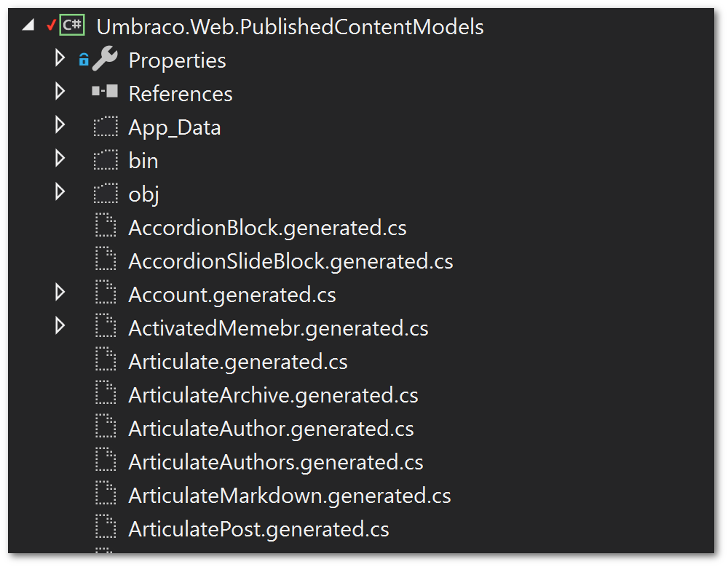
Task: Expand the References node
Action: pyautogui.click(x=60, y=92)
